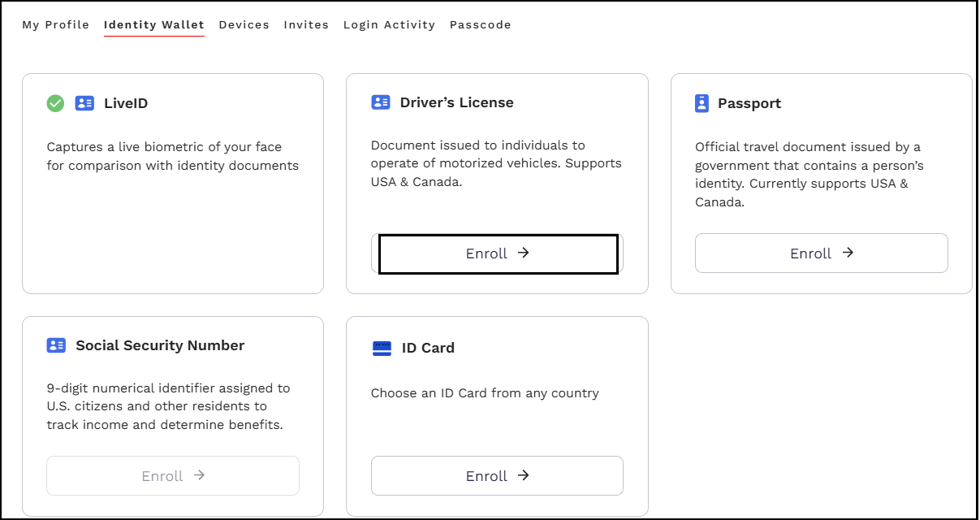Image resolution: width=980 pixels, height=520 pixels.
Task: Click the Social Security Number card icon
Action: (56, 345)
